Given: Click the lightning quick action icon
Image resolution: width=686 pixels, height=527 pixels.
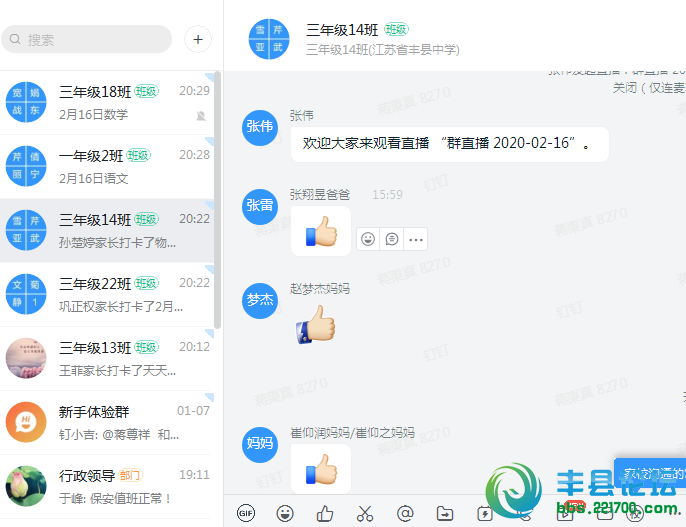Looking at the screenshot, I should coord(485,513).
